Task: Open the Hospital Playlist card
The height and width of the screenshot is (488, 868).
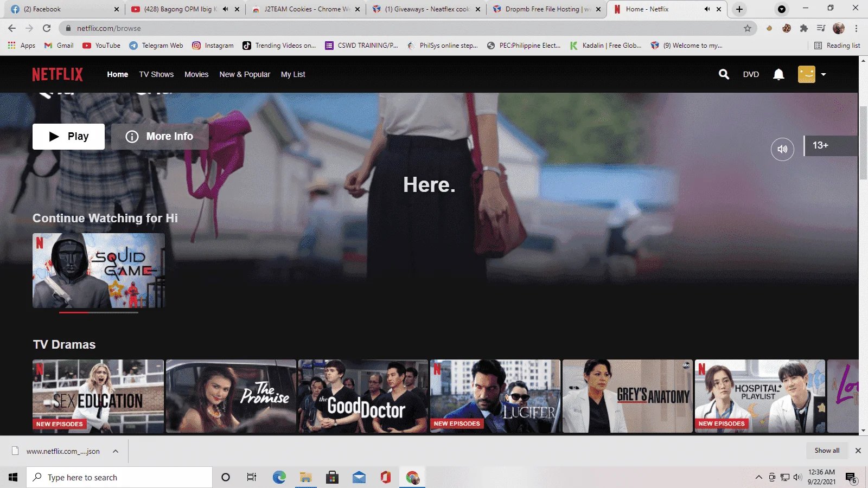Action: pos(760,396)
